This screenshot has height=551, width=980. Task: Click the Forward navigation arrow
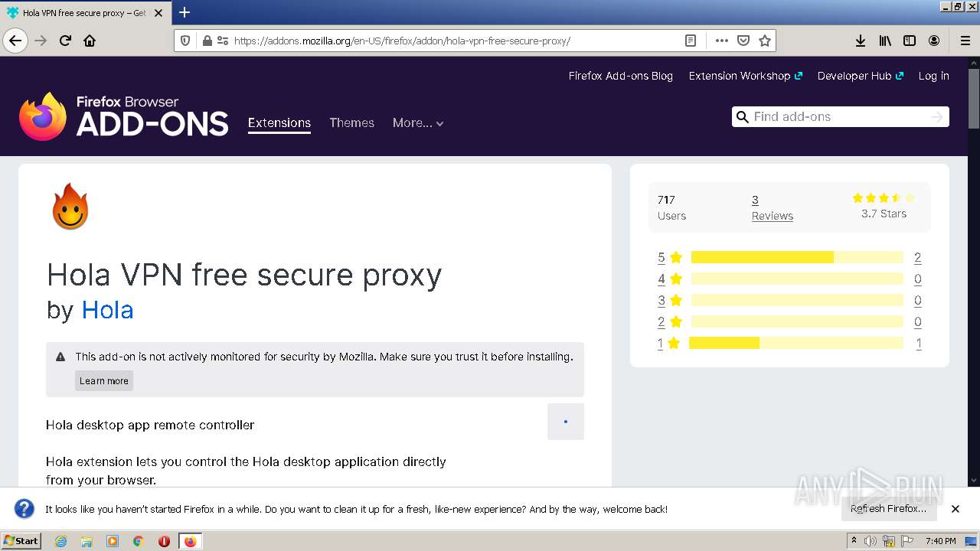coord(41,41)
